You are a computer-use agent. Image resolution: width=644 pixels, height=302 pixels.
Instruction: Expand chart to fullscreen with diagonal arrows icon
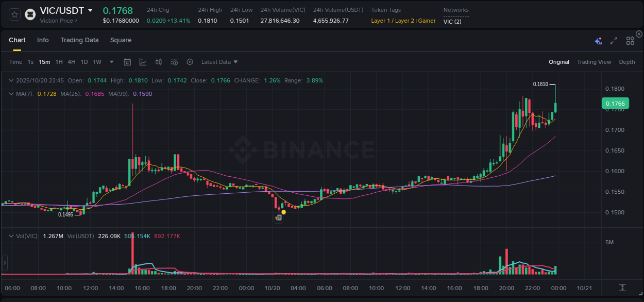[x=613, y=40]
